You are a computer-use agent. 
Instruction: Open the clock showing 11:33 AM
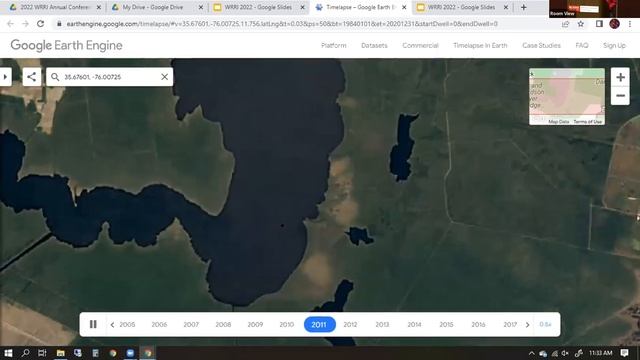pos(601,353)
